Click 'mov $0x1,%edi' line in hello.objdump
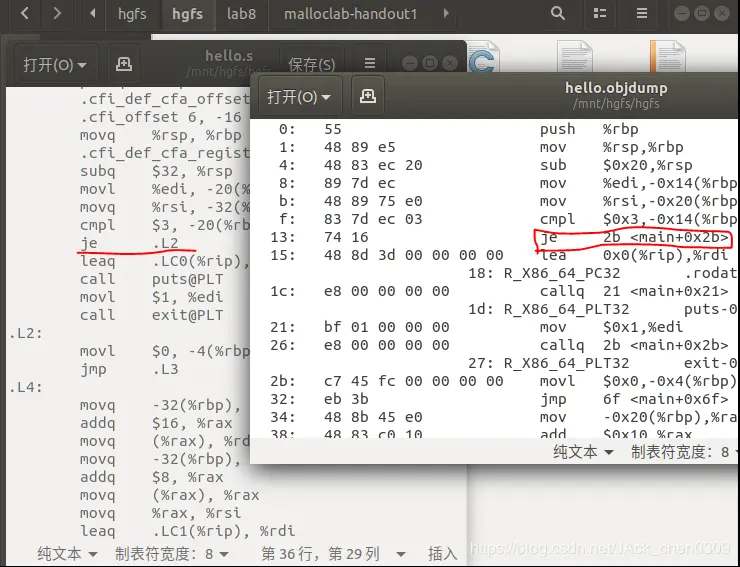740x567 pixels. (x=611, y=327)
